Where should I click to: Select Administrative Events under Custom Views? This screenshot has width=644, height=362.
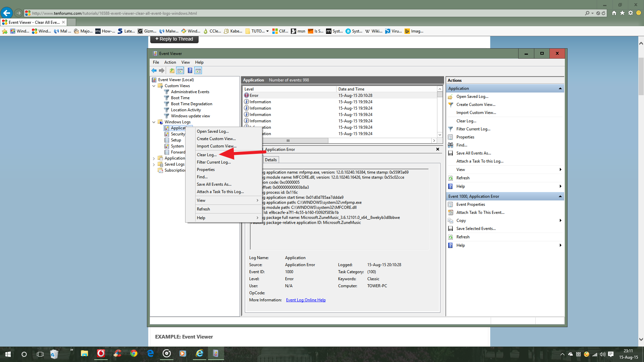[x=190, y=92]
